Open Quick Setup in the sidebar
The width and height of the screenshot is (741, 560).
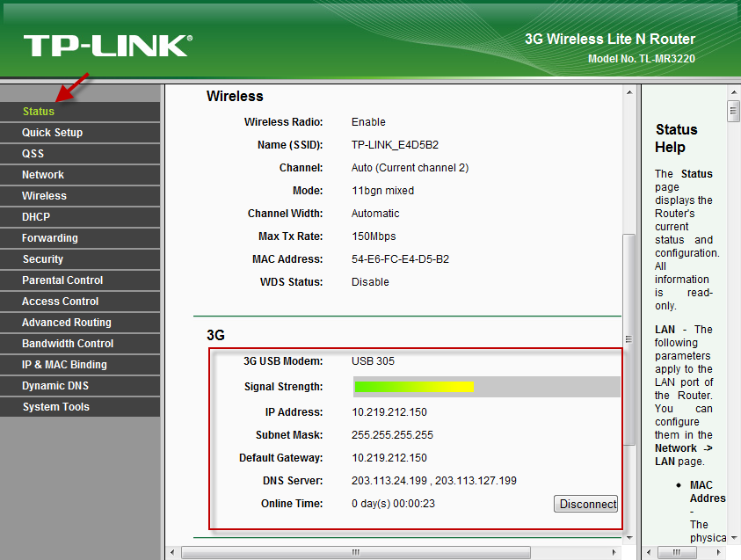point(80,133)
